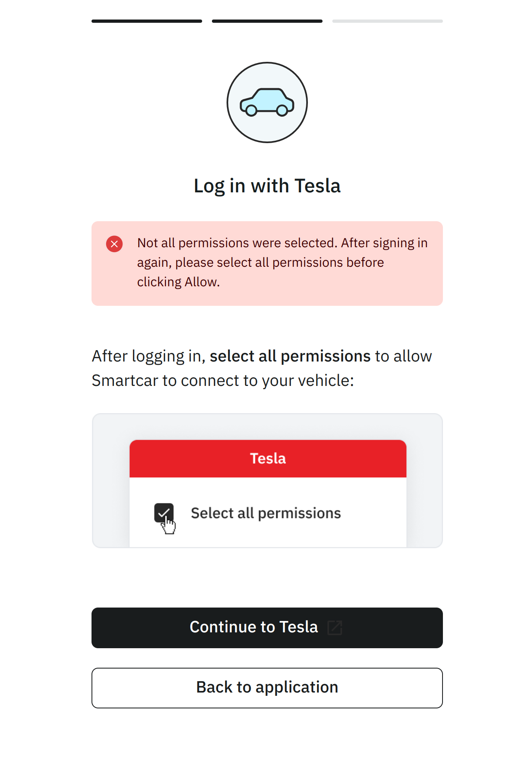Click the error message text about Allow
Image resolution: width=532 pixels, height=782 pixels.
282,262
